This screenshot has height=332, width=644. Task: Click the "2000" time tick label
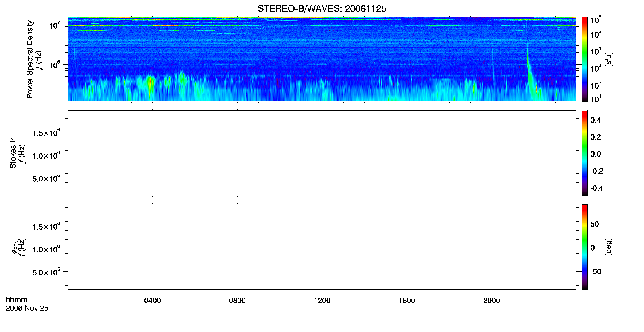(492, 301)
